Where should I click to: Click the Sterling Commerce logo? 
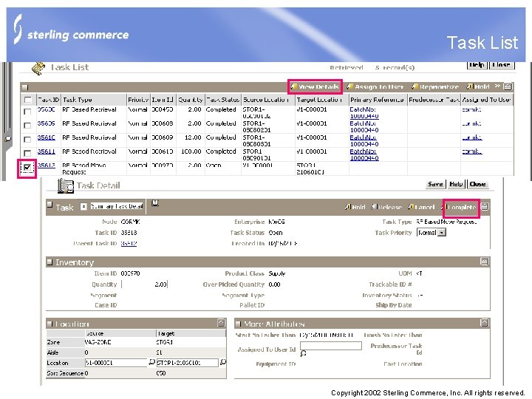[71, 30]
